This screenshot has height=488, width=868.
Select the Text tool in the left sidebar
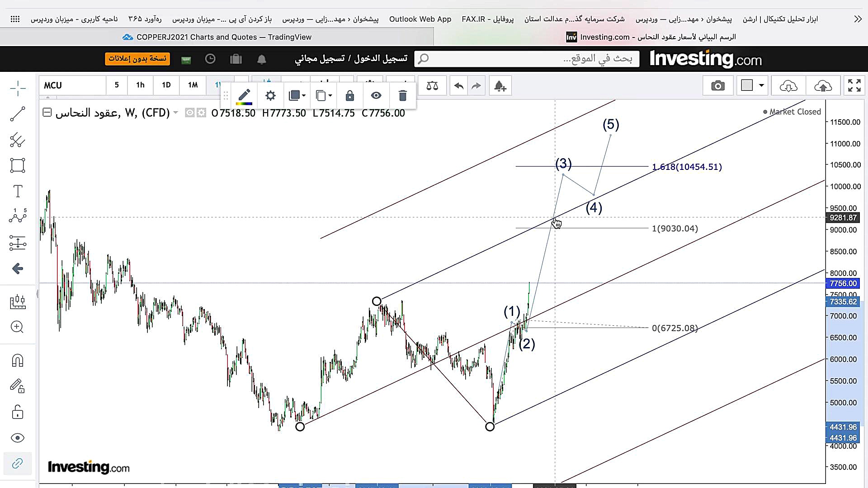point(17,191)
